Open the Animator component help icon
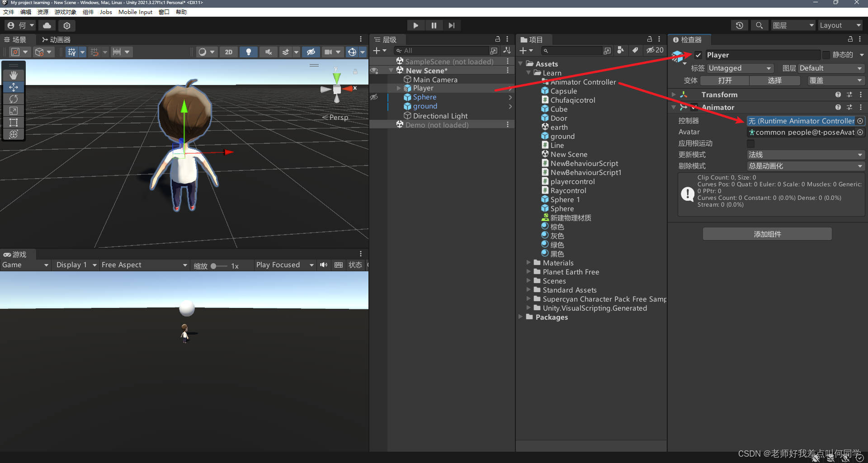Image resolution: width=868 pixels, height=463 pixels. [x=838, y=107]
